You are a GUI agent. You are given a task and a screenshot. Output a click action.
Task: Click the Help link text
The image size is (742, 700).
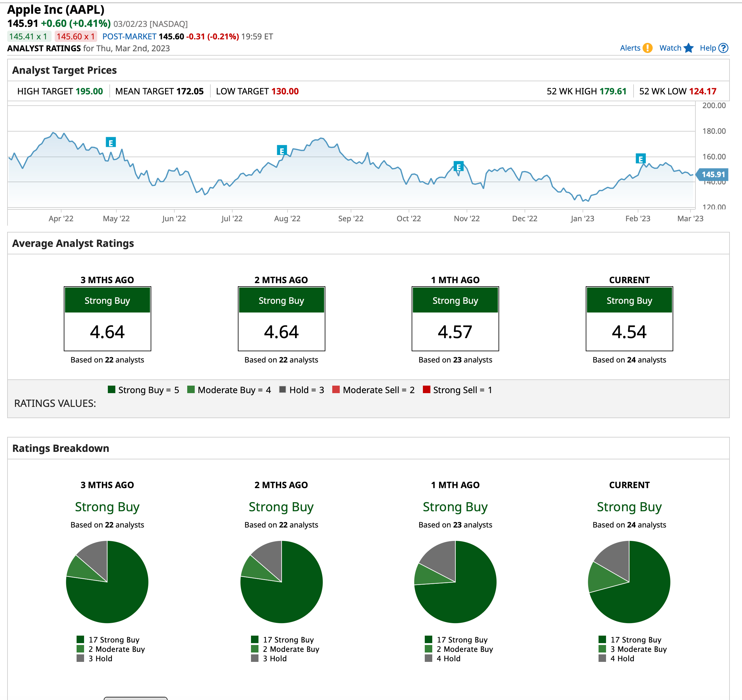pyautogui.click(x=708, y=48)
